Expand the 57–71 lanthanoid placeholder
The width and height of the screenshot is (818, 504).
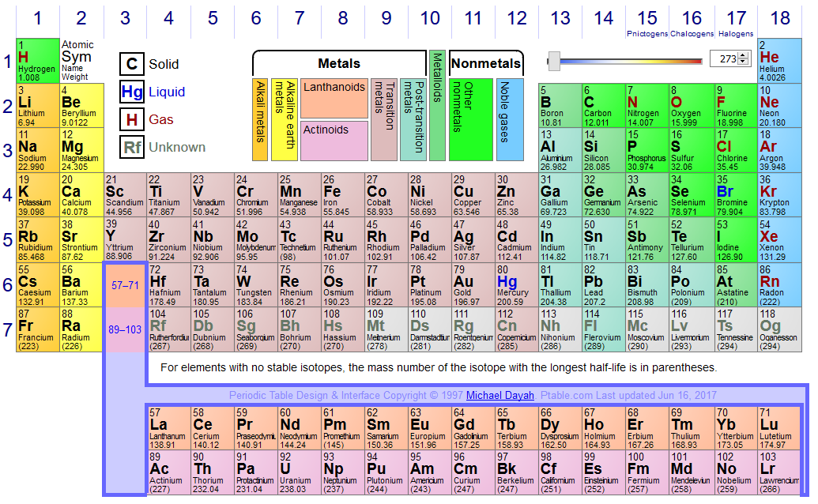125,285
